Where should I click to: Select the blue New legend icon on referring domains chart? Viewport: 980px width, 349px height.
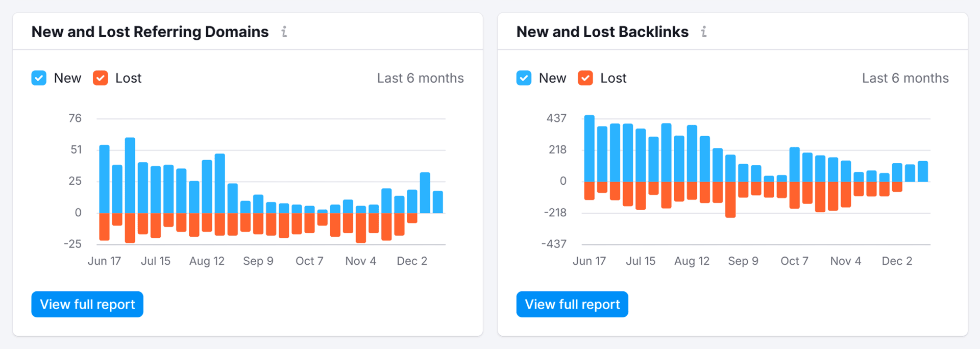tap(38, 78)
